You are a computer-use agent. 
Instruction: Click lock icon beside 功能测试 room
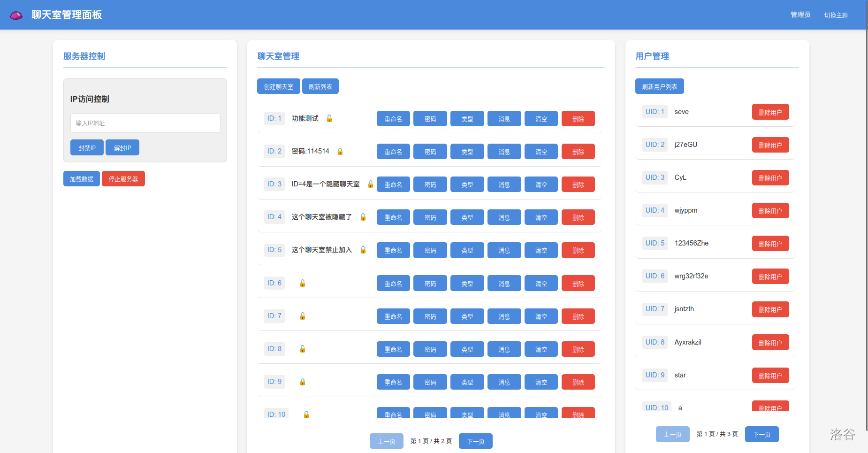click(329, 118)
